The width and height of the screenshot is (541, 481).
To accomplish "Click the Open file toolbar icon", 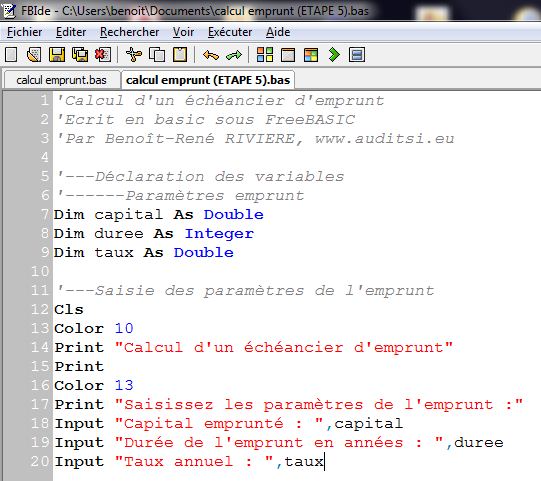I will click(x=34, y=55).
